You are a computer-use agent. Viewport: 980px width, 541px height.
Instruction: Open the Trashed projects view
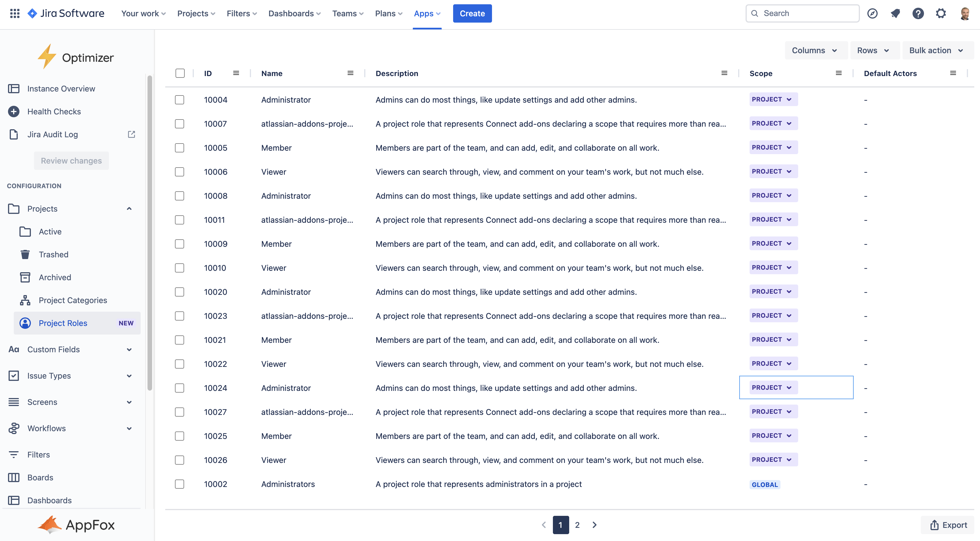53,254
